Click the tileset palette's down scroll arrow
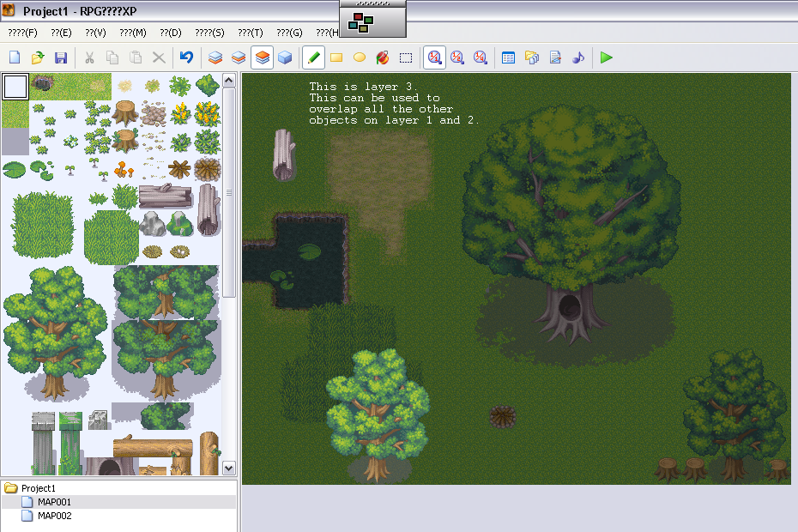The image size is (798, 532). 229,468
